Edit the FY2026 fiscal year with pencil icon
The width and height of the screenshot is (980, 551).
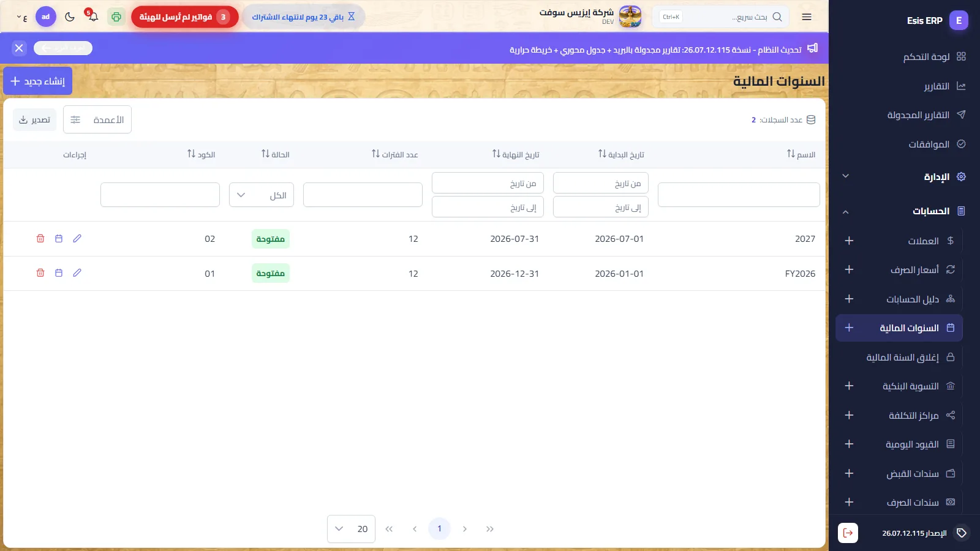77,273
